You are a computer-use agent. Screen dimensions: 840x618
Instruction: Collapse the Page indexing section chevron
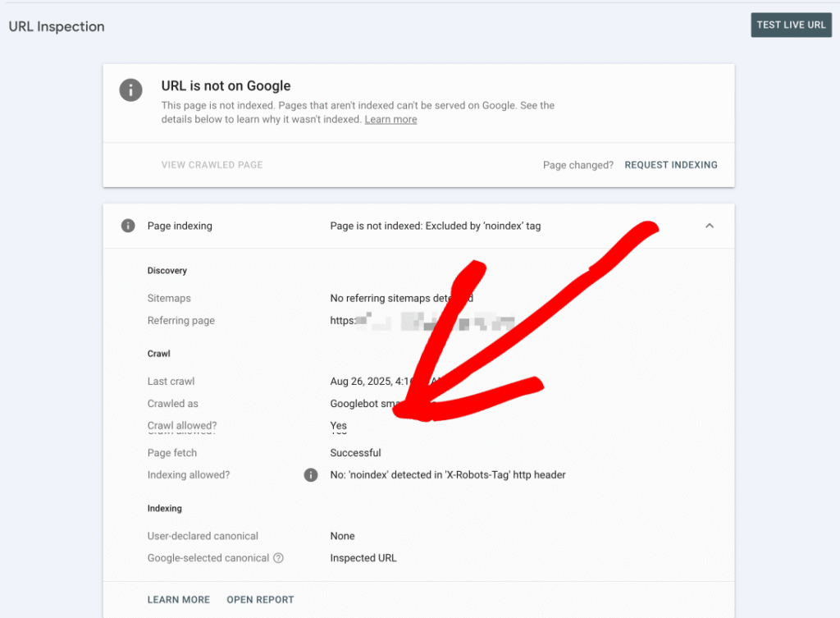coord(710,226)
